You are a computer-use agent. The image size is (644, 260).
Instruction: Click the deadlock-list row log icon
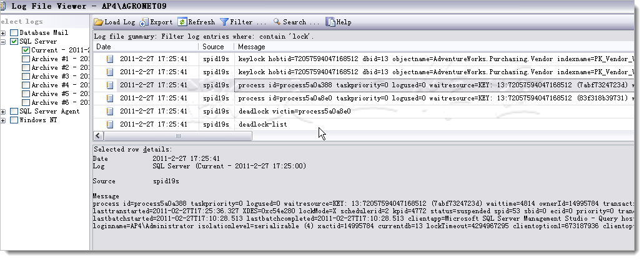(x=110, y=125)
